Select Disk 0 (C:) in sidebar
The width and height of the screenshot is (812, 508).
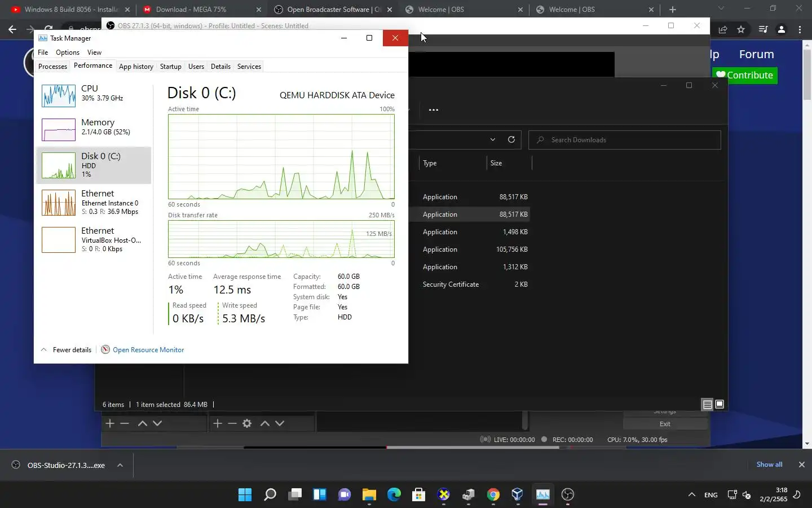(x=94, y=165)
